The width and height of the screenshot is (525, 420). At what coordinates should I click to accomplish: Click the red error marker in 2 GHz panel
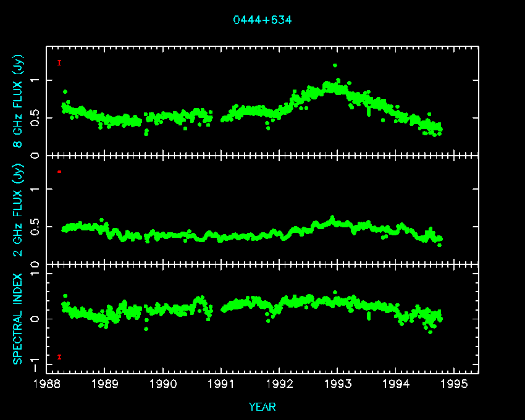point(59,171)
